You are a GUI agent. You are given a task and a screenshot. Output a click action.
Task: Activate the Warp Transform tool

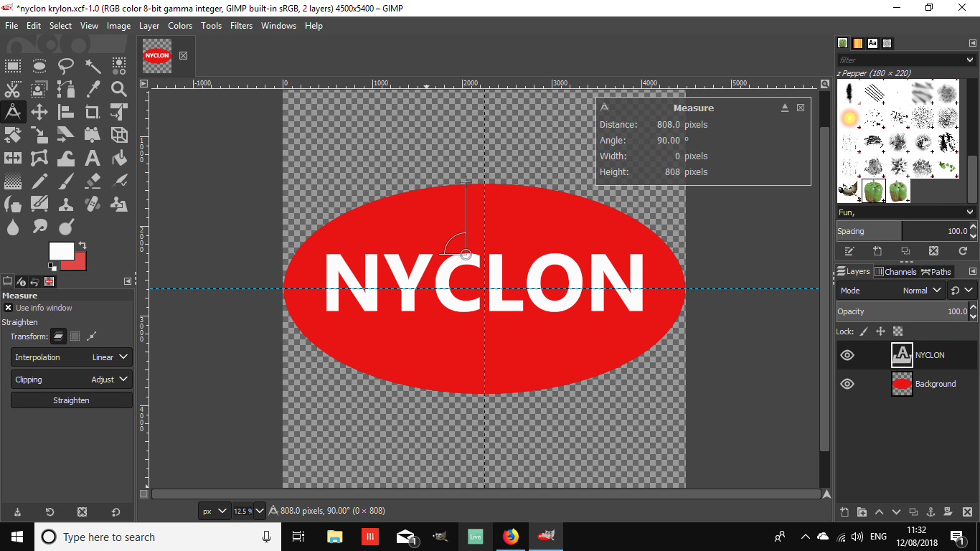click(x=66, y=158)
